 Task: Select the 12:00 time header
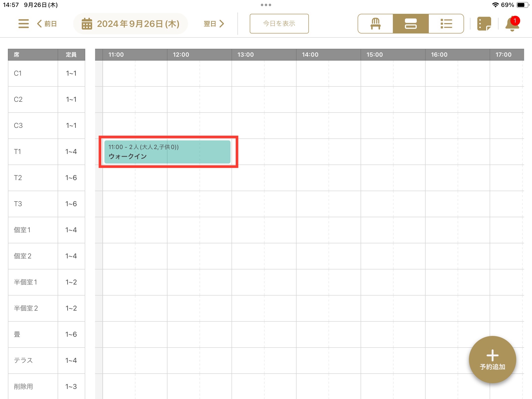coord(181,54)
